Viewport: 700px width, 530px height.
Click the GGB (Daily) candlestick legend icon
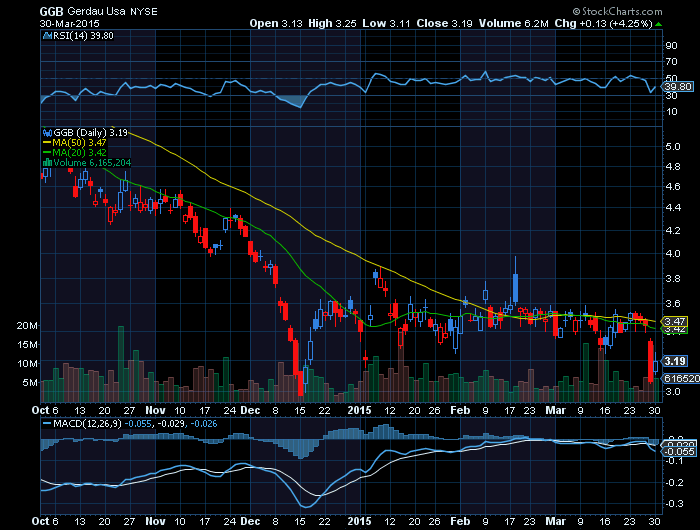click(x=47, y=133)
